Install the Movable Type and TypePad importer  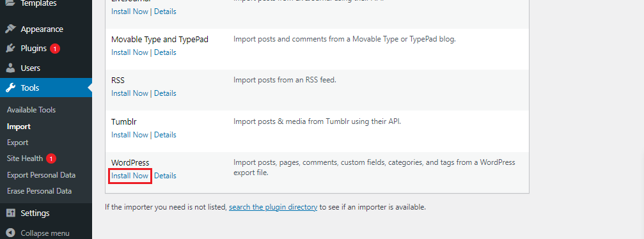[x=130, y=52]
